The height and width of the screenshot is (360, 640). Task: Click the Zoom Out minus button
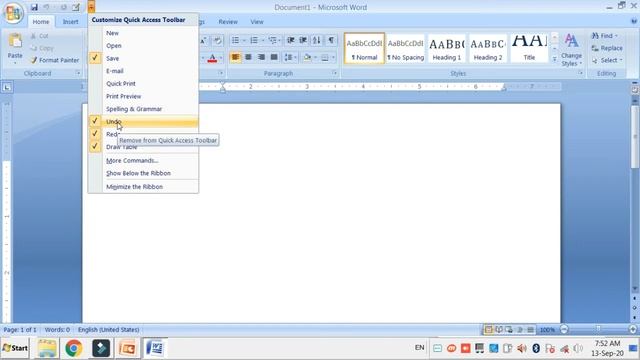[x=564, y=329]
